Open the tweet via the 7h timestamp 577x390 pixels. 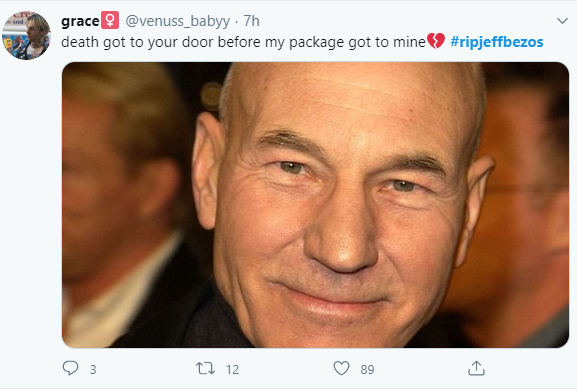pos(252,21)
